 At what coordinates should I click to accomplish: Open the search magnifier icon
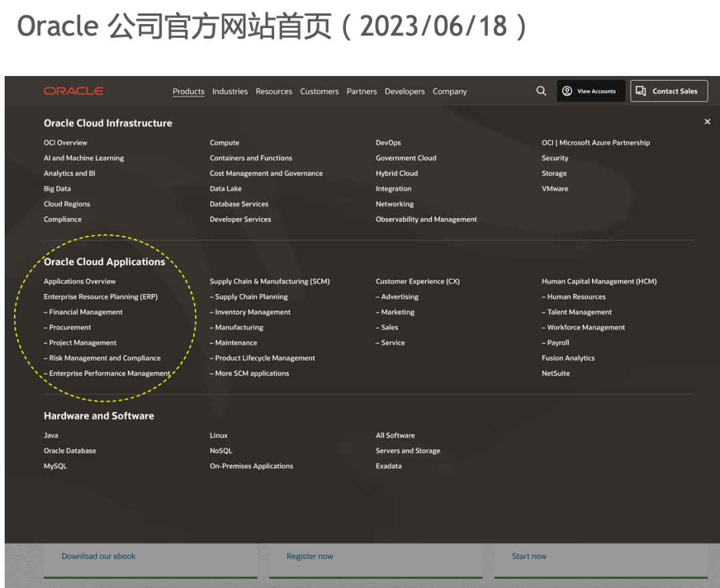pos(541,91)
